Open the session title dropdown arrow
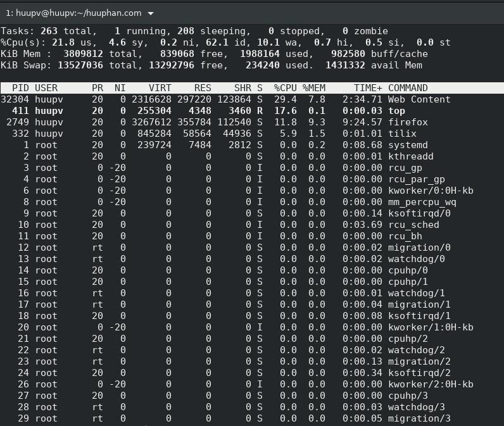The image size is (504, 426). 151,13
